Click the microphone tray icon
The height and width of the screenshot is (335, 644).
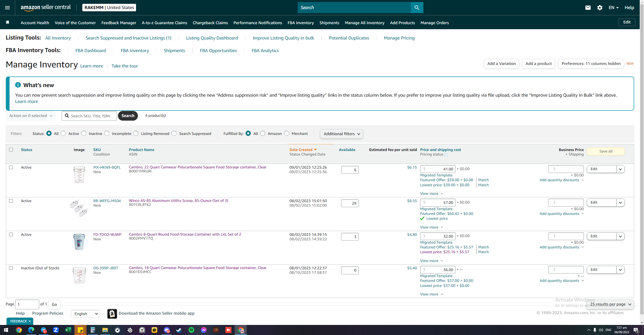click(595, 330)
